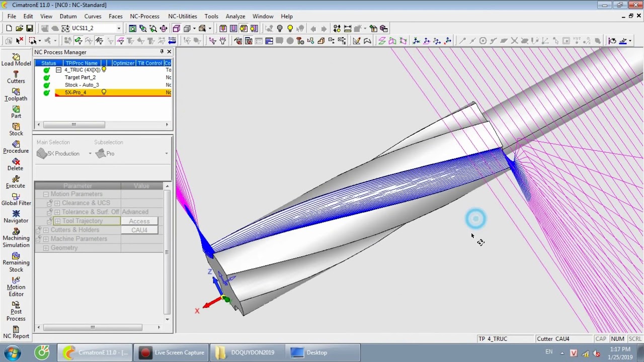Click the CAU4 cutter value button
The image size is (644, 362).
pos(139,230)
